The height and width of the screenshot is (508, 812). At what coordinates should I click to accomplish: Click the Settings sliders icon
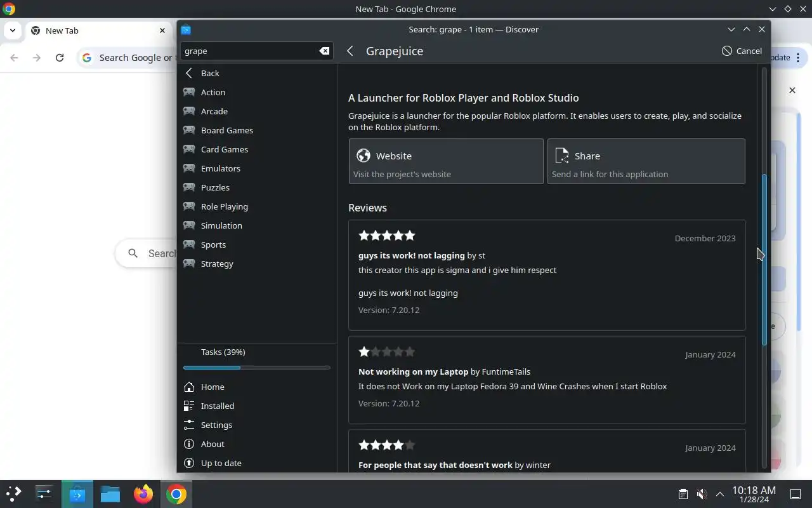[x=188, y=425]
